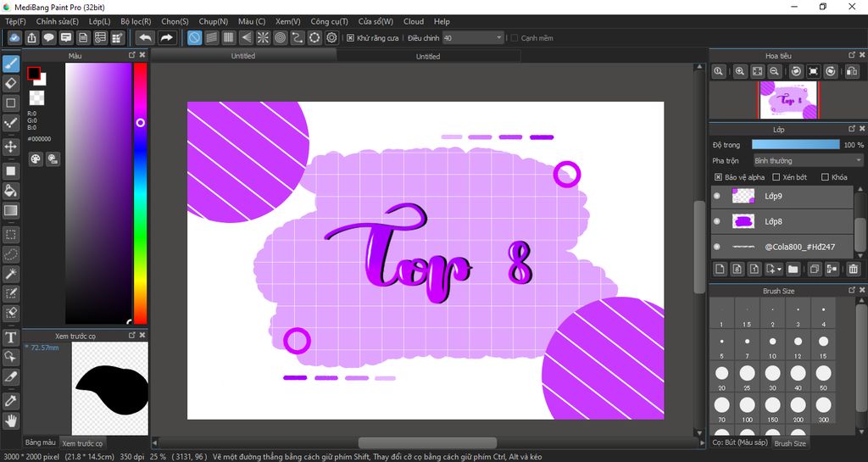Zoom out on the navigator
This screenshot has width=868, height=462.
point(775,71)
